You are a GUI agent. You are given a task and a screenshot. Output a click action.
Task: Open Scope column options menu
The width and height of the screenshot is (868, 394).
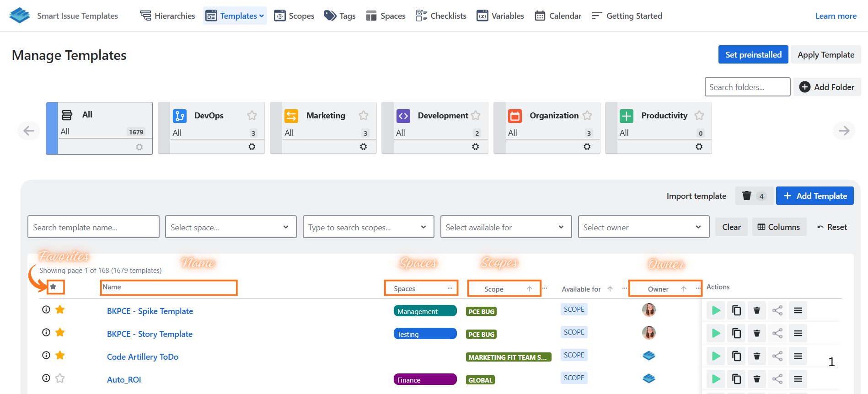pyautogui.click(x=545, y=288)
